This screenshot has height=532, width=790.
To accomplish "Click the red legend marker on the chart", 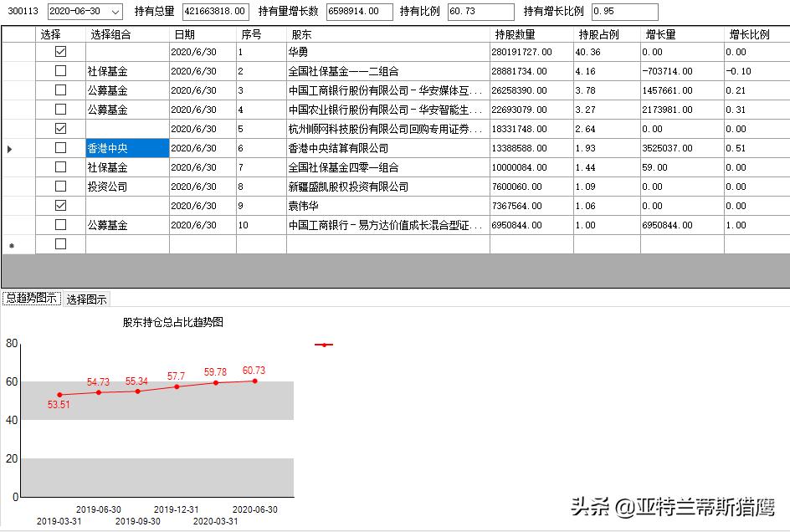I will click(324, 344).
